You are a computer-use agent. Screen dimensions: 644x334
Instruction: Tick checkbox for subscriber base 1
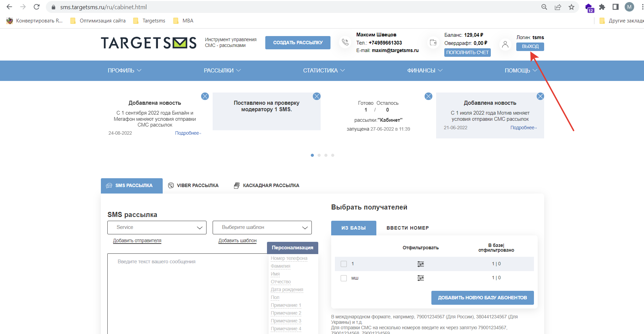tap(344, 264)
